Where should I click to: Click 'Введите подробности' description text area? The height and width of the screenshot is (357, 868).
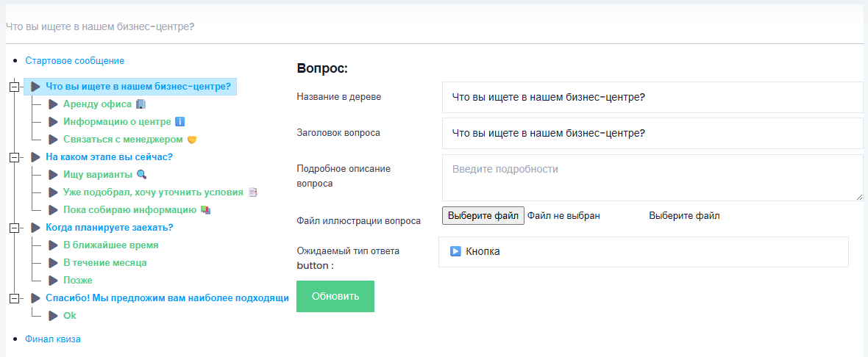click(652, 177)
